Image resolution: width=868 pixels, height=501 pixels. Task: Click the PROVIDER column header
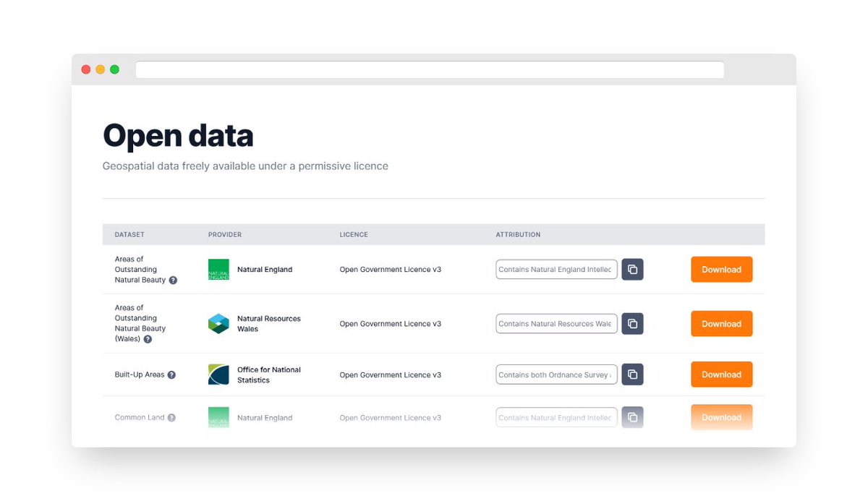pos(225,235)
